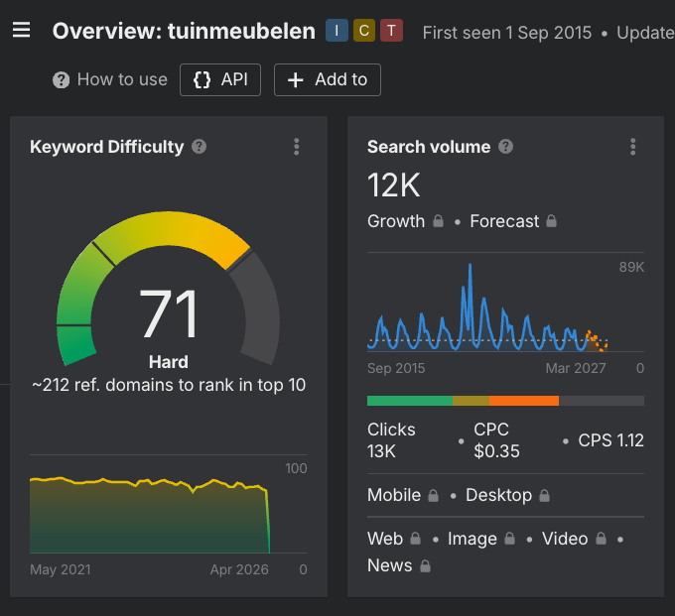The image size is (675, 616).
Task: Click the CPS 1.12 value
Action: pos(610,440)
